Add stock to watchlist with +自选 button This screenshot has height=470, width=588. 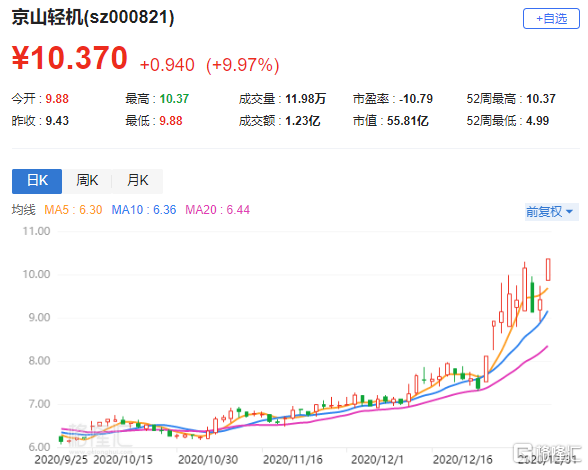tap(551, 18)
